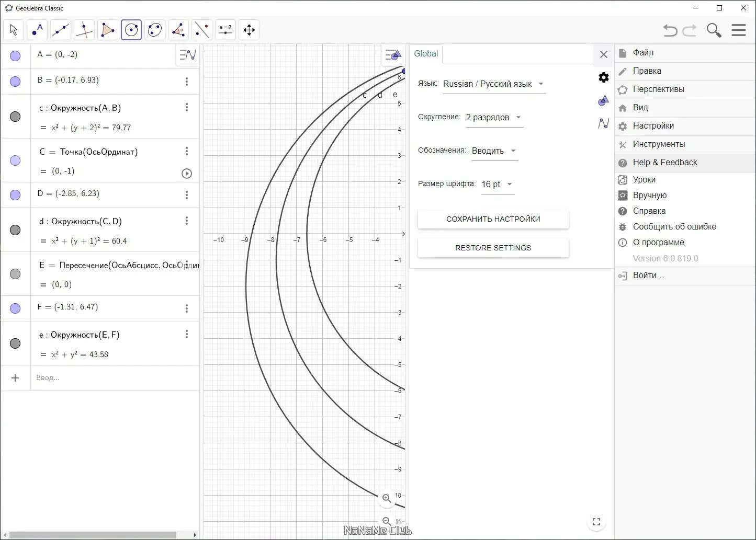
Task: Open the rounding dropdown
Action: coord(494,118)
